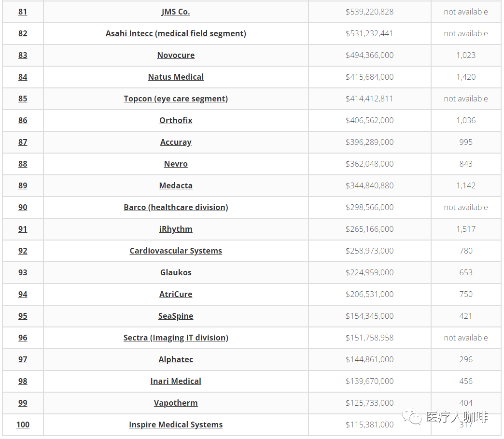The width and height of the screenshot is (504, 439).
Task: Open the Medacta link
Action: pos(176,185)
